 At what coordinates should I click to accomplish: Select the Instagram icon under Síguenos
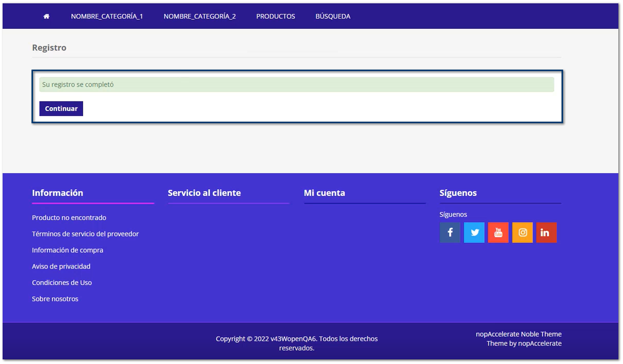click(522, 233)
